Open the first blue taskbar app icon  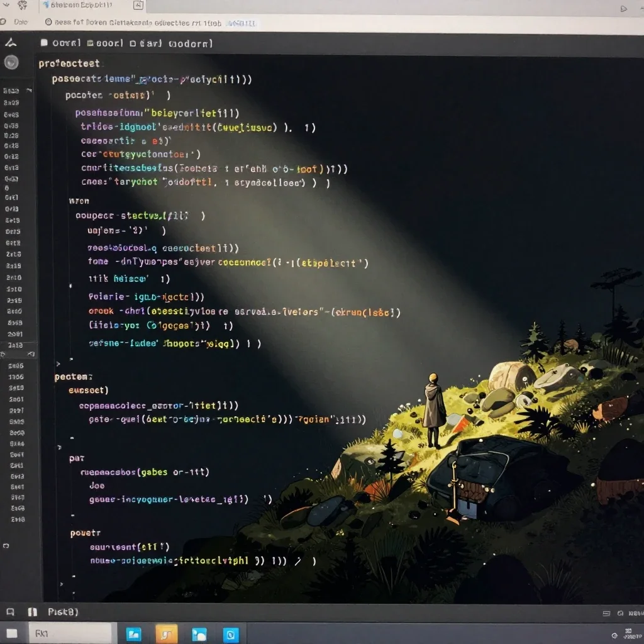click(133, 635)
